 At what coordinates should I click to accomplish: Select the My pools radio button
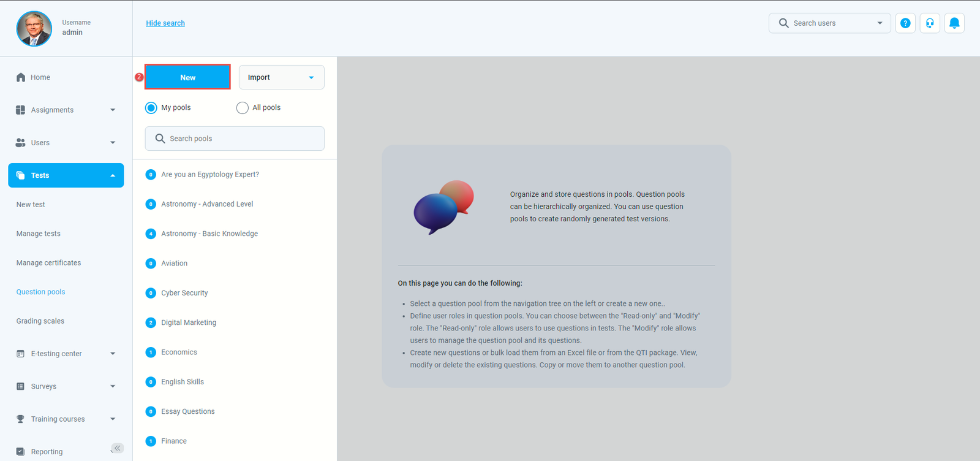click(x=151, y=108)
